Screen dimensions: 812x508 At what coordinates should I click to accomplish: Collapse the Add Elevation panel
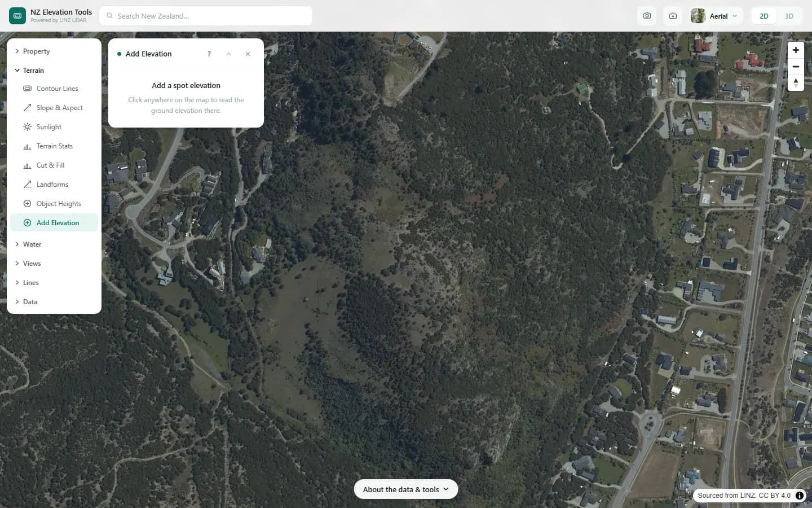pos(228,54)
